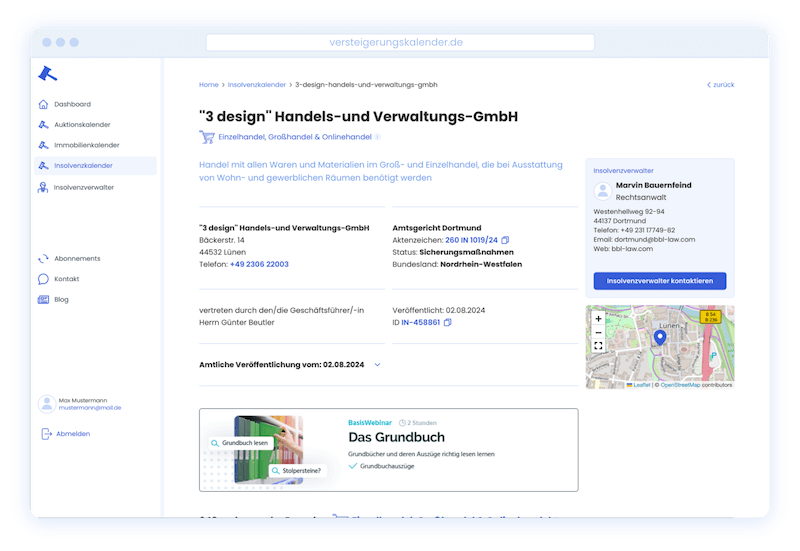Screen dimensions: 800x551
Task: Zoom out on the map
Action: click(598, 332)
